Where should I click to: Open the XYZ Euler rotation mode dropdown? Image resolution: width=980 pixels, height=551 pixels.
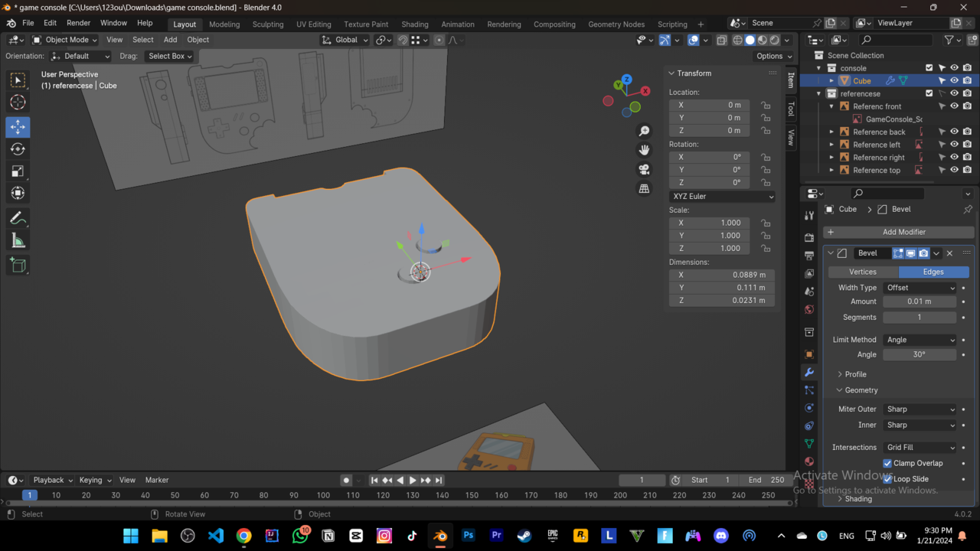722,197
